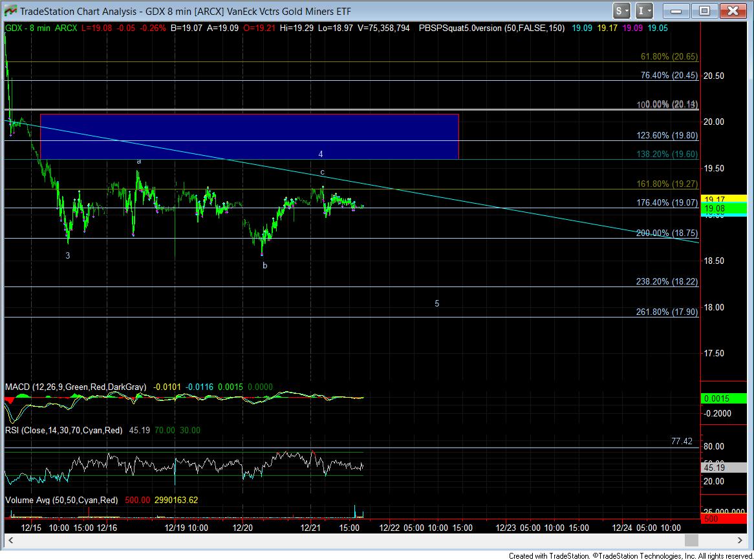The image size is (754, 560).
Task: Close the Chart Analysis window
Action: [733, 10]
